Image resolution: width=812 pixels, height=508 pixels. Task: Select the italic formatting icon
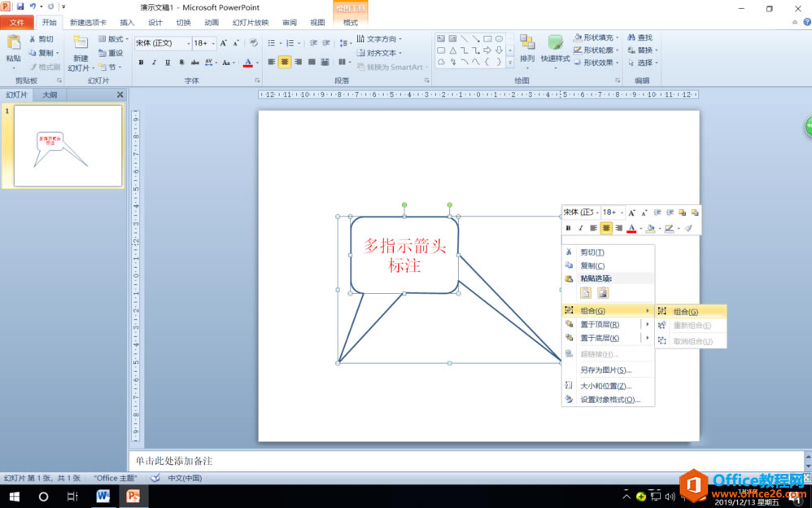coord(154,63)
